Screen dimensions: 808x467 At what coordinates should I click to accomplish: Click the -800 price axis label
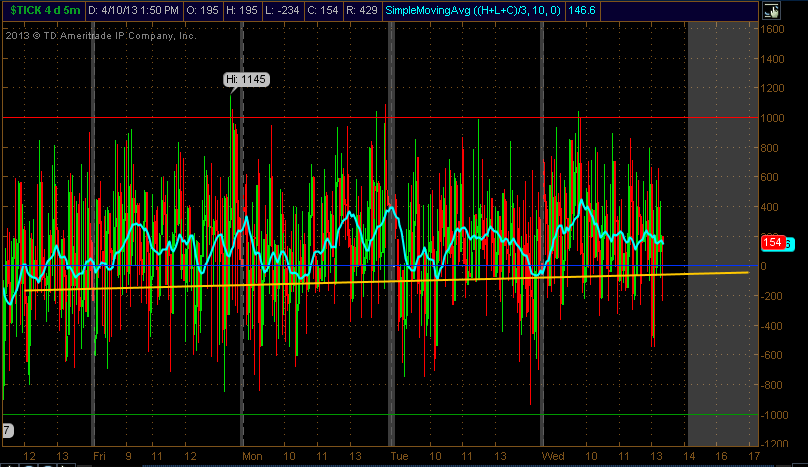coord(771,386)
